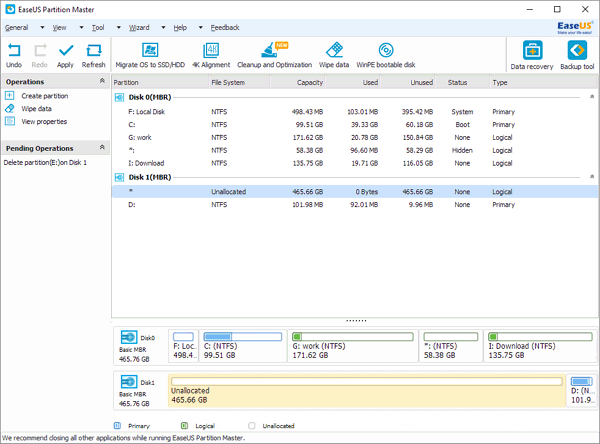The height and width of the screenshot is (444, 600).
Task: Open the View menu
Action: [59, 28]
